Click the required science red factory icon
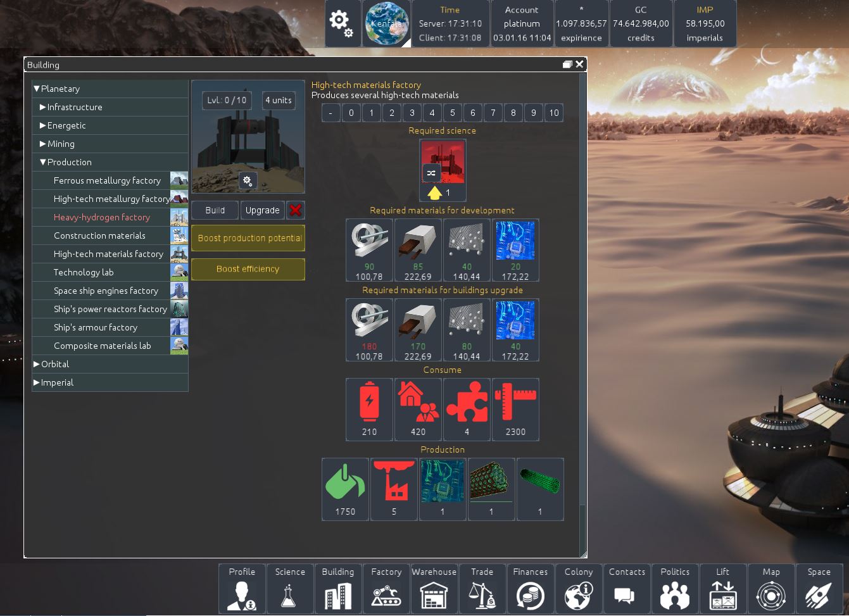The image size is (849, 616). coord(443,170)
